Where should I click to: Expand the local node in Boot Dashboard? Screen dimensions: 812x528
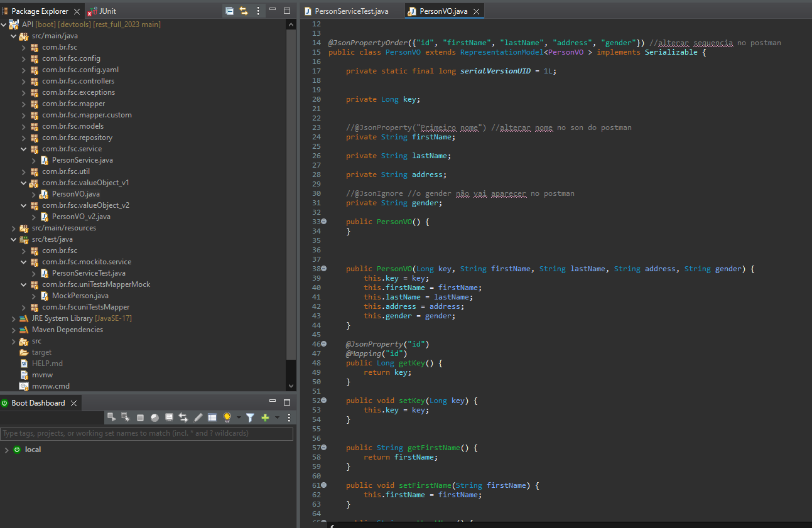pyautogui.click(x=6, y=450)
